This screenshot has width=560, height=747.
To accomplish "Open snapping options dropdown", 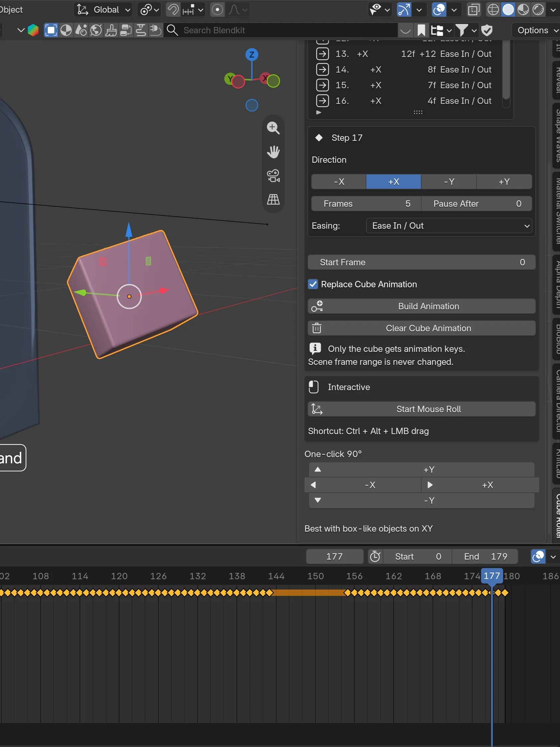I will (x=193, y=10).
